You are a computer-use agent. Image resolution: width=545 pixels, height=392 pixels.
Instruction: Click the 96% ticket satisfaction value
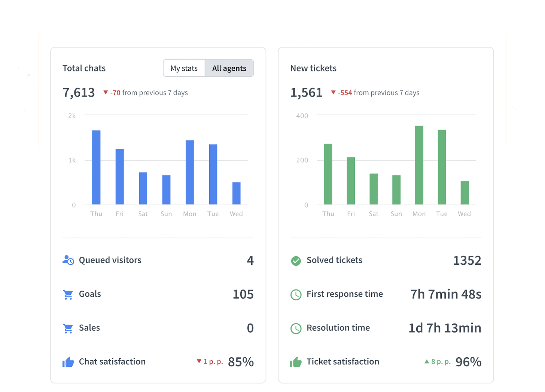[468, 362]
